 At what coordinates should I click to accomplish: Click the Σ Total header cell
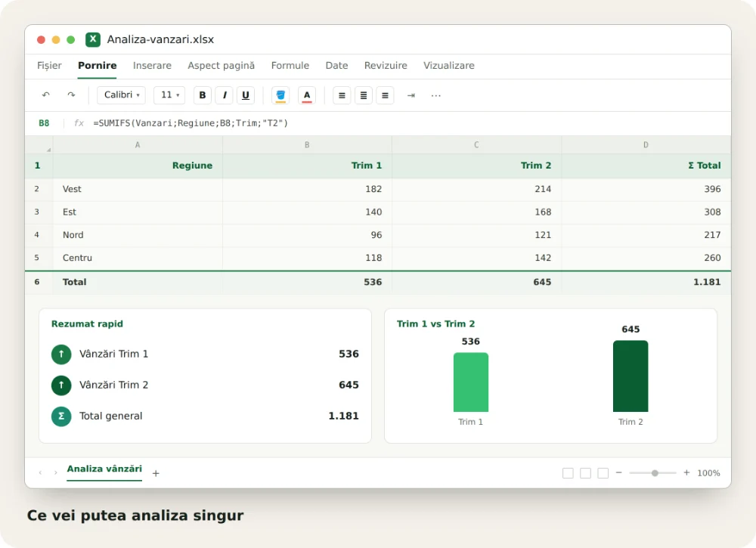click(646, 166)
